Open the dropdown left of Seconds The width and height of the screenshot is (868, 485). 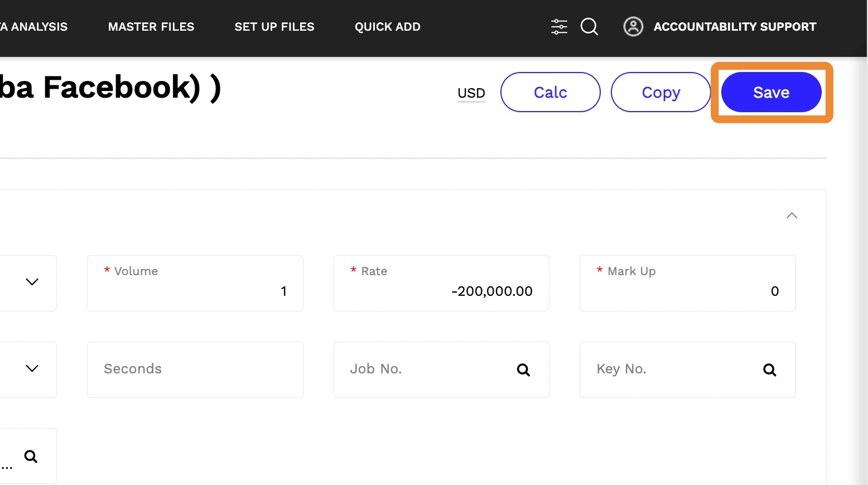click(x=32, y=369)
